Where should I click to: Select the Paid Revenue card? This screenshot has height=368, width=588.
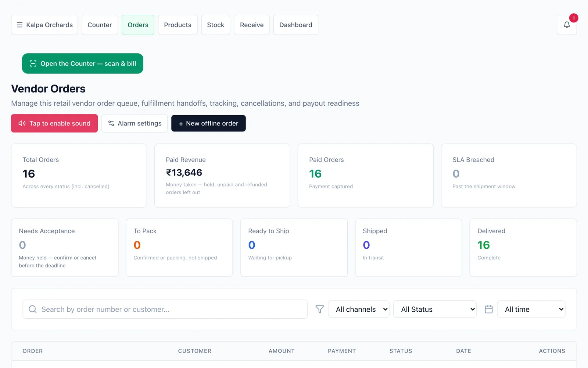[x=222, y=176]
